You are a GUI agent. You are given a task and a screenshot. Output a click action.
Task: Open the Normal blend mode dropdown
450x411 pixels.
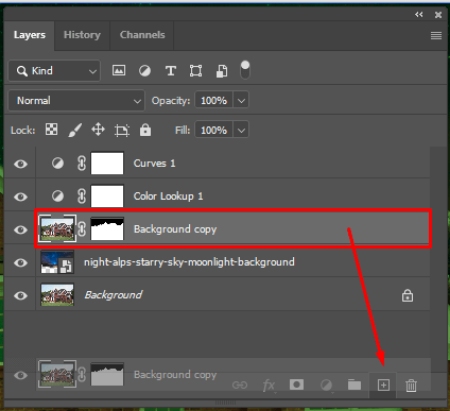click(76, 100)
